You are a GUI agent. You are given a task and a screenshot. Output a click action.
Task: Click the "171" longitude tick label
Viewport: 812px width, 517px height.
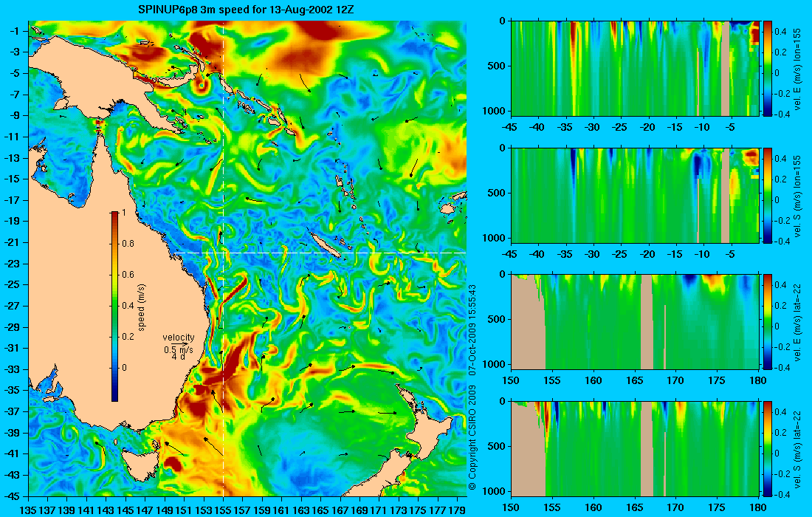(379, 510)
